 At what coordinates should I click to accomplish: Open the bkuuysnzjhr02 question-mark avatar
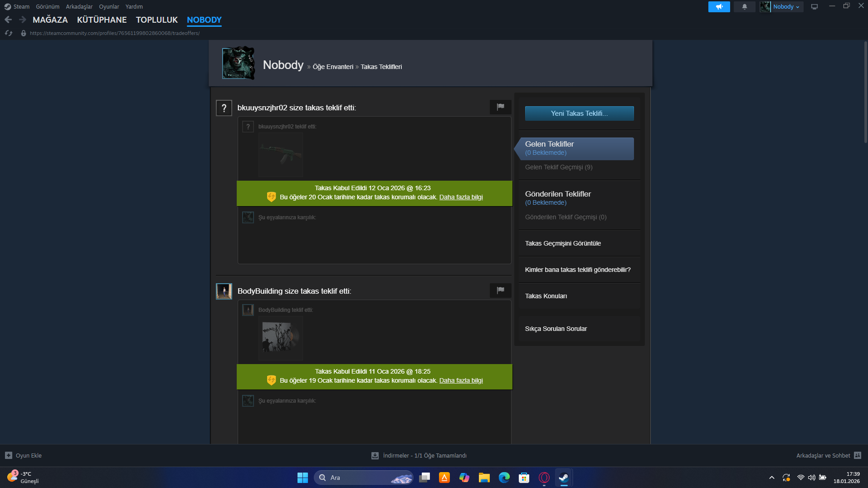[224, 108]
